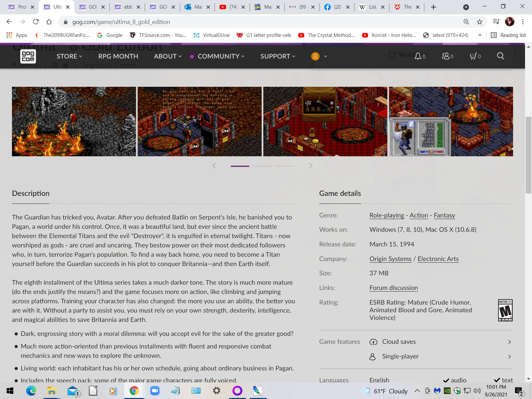The width and height of the screenshot is (532, 399).
Task: Expand the Single-player feature row
Action: point(441,356)
